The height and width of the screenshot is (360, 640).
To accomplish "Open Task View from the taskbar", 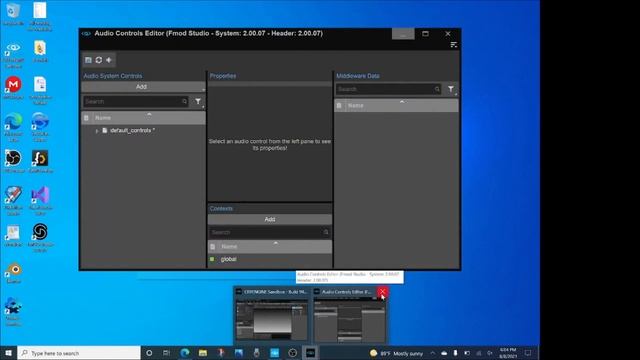I will [167, 353].
